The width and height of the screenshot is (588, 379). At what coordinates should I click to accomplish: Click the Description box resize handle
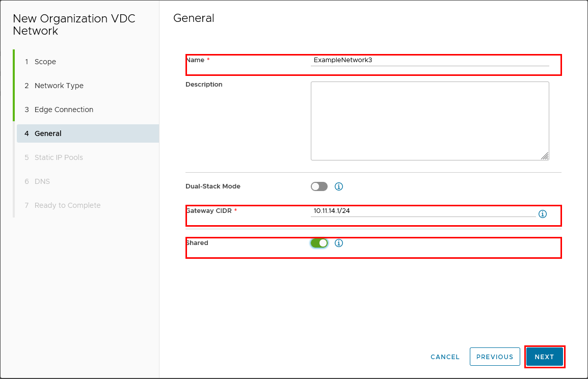pos(545,156)
